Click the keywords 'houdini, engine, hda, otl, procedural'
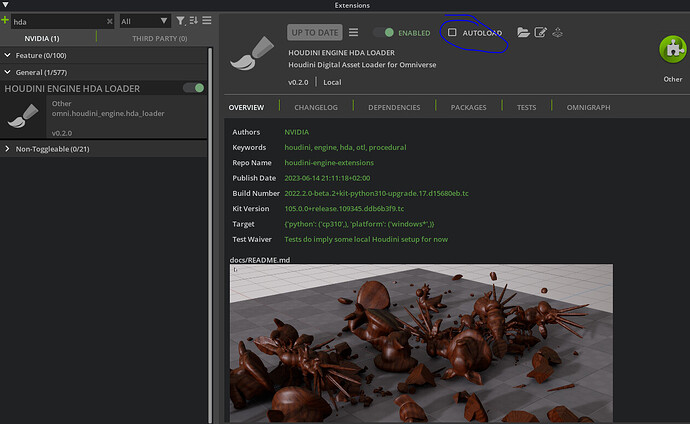 pyautogui.click(x=345, y=147)
